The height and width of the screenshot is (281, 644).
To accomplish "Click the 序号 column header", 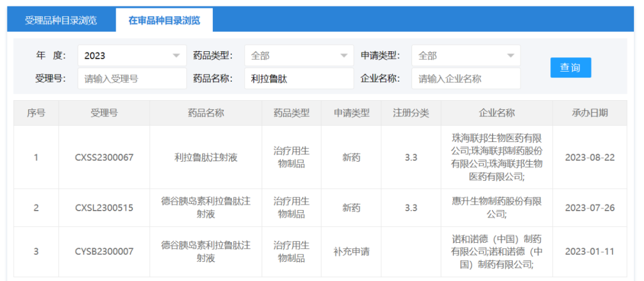I will click(36, 113).
